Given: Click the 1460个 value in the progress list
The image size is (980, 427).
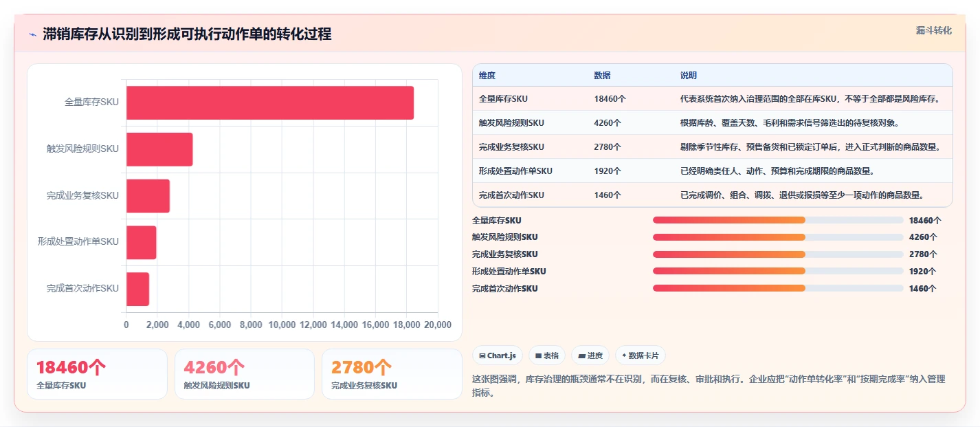Looking at the screenshot, I should coord(922,289).
